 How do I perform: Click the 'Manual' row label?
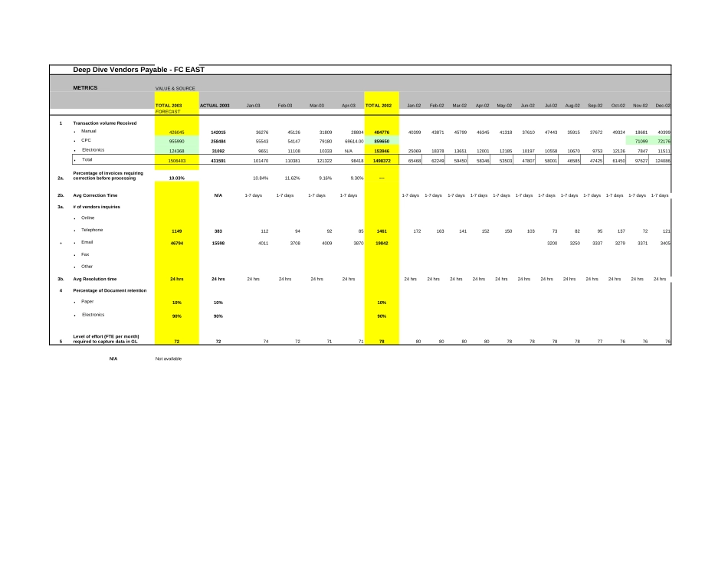click(x=89, y=131)
